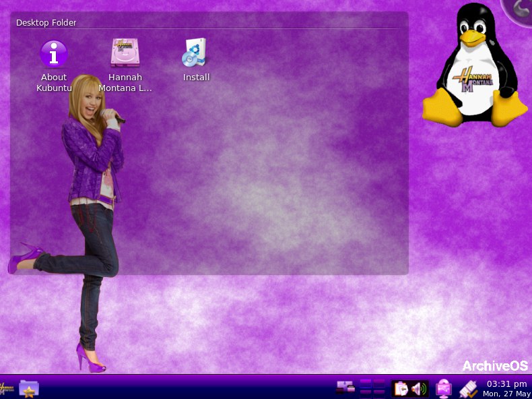Click the 03:31 pm clock

click(x=507, y=384)
